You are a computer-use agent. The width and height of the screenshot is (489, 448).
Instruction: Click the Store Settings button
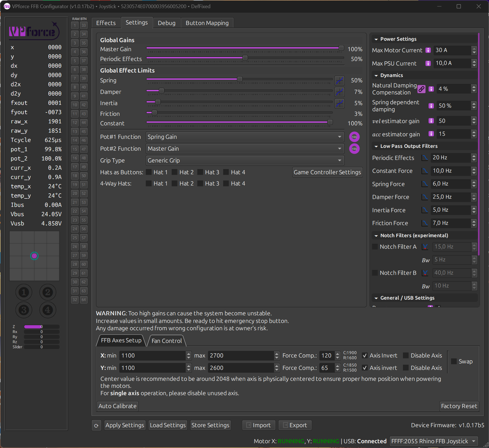tap(210, 426)
